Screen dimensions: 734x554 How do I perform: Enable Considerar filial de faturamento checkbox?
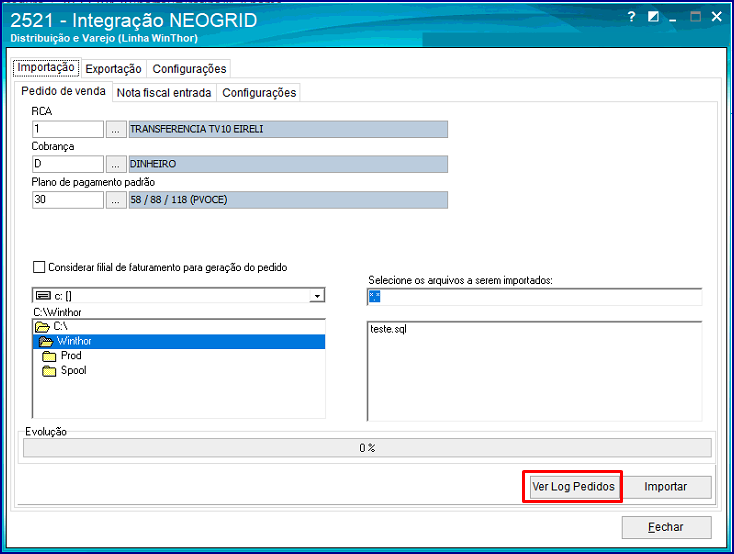(x=39, y=267)
